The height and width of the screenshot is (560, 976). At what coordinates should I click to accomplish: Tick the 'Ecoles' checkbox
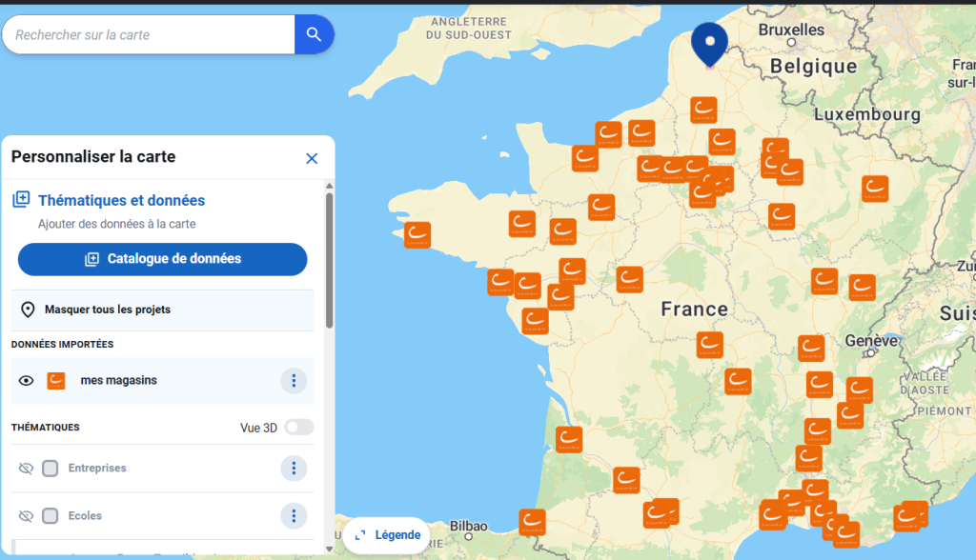pos(51,516)
